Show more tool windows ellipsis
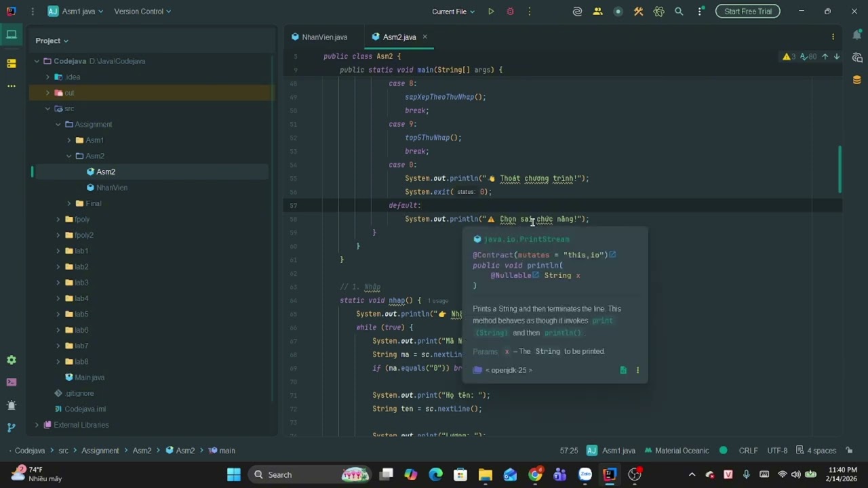 [12, 86]
